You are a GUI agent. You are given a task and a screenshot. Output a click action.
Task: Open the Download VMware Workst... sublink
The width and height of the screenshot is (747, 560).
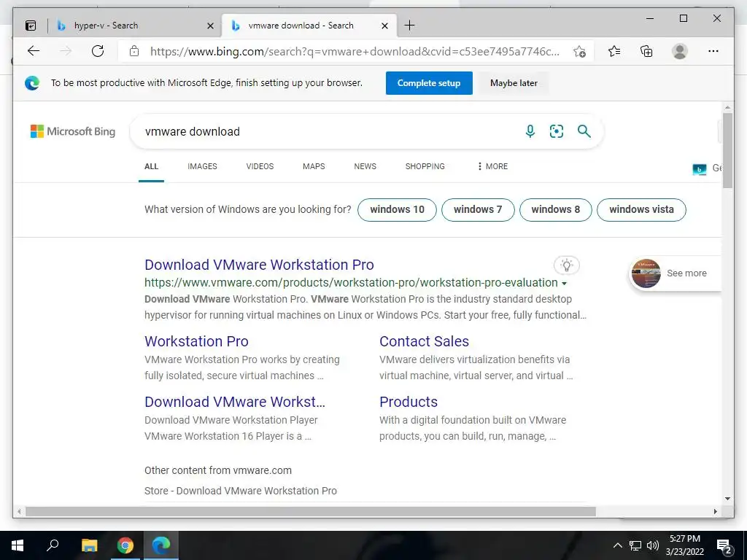(x=235, y=402)
